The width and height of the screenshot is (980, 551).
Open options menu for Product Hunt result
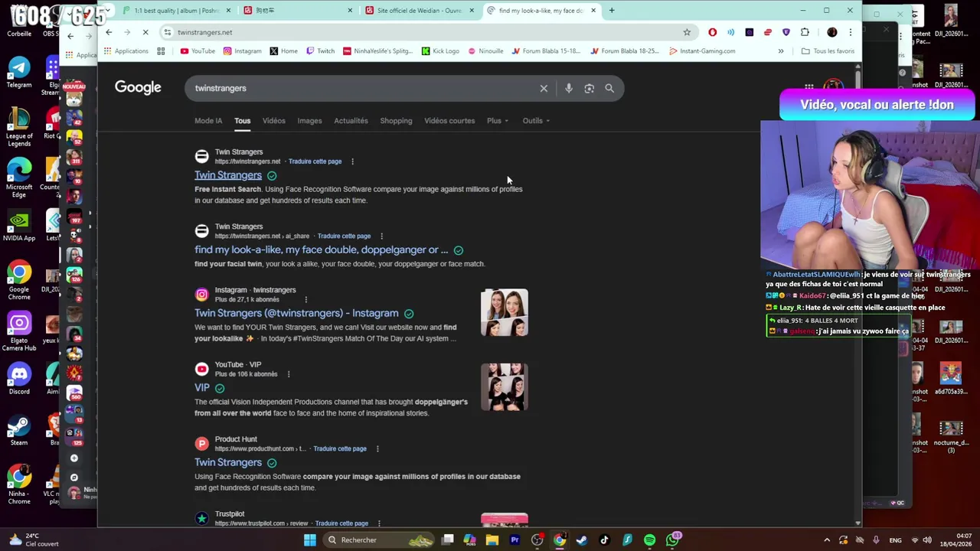377,448
